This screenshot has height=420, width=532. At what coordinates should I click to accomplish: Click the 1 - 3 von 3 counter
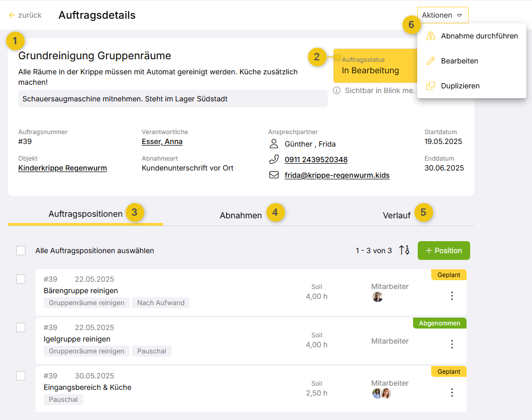(x=374, y=251)
